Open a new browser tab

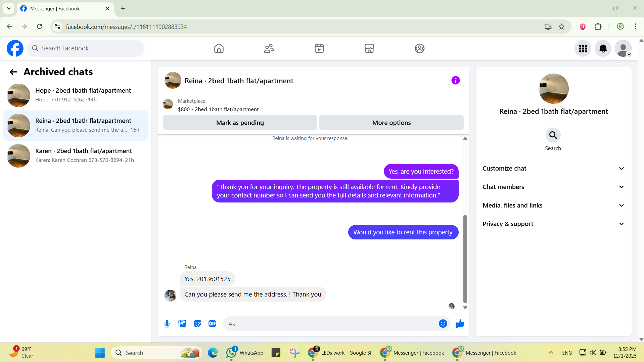click(x=123, y=8)
